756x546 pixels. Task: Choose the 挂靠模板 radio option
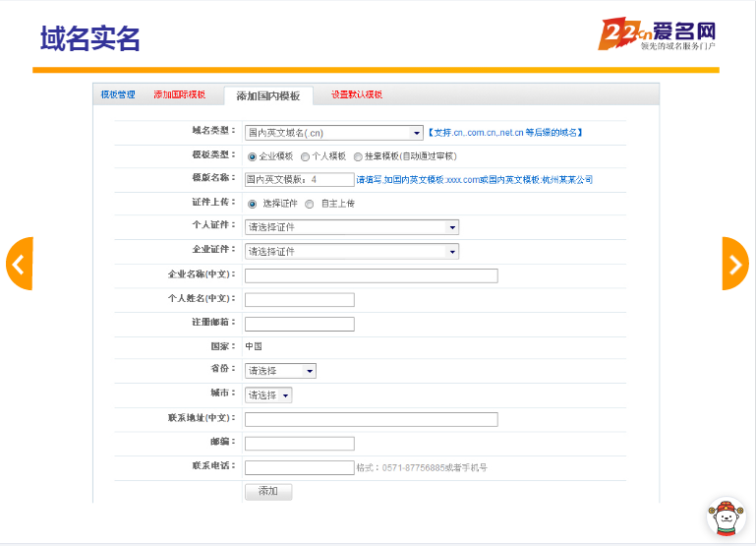pyautogui.click(x=358, y=156)
